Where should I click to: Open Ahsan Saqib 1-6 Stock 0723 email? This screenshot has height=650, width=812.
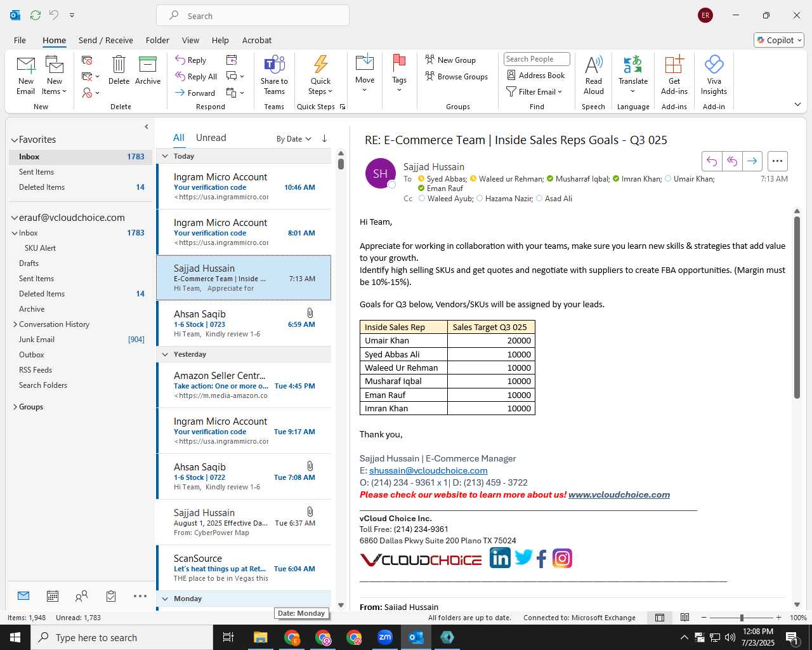pyautogui.click(x=244, y=323)
